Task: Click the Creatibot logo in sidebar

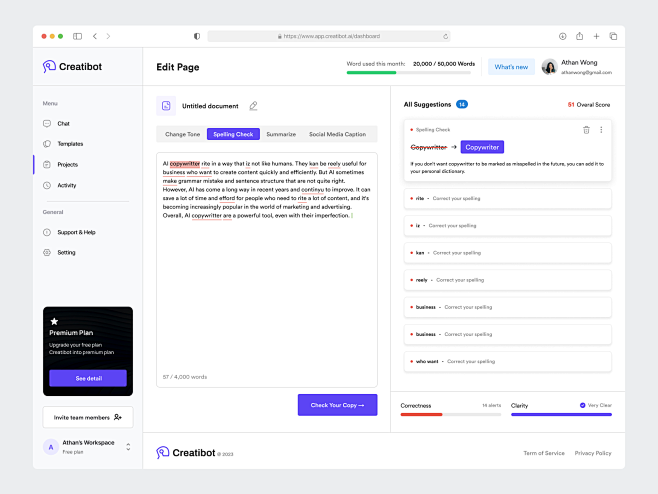Action: [72, 66]
